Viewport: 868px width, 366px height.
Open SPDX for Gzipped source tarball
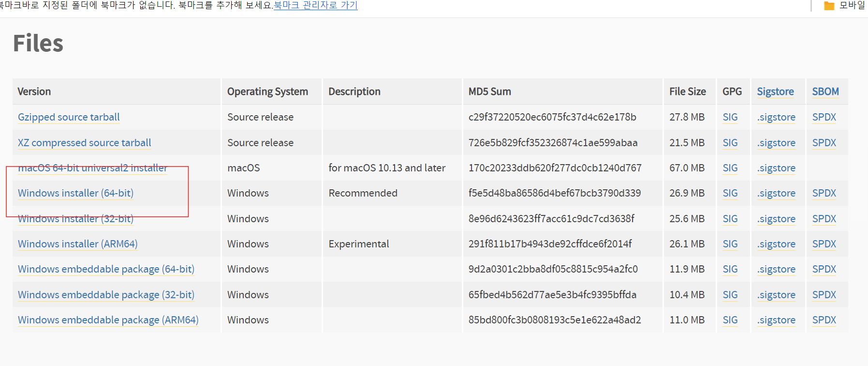[x=824, y=117]
